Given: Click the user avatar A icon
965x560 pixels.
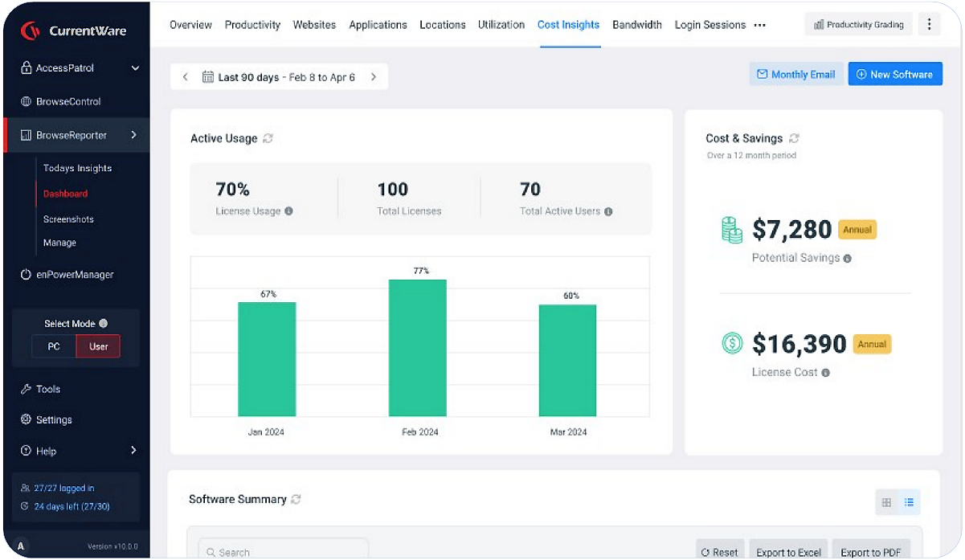Looking at the screenshot, I should pos(21,546).
